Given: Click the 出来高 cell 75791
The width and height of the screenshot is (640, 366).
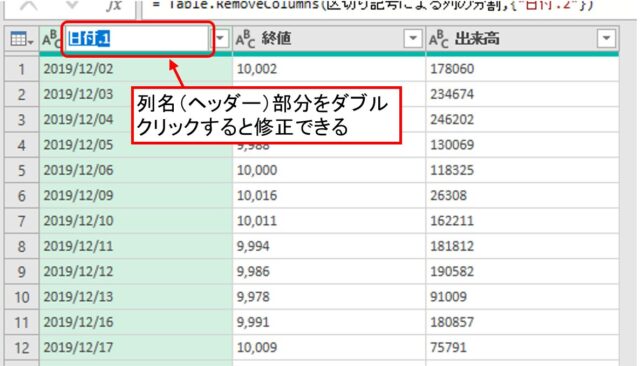Looking at the screenshot, I should click(x=522, y=348).
